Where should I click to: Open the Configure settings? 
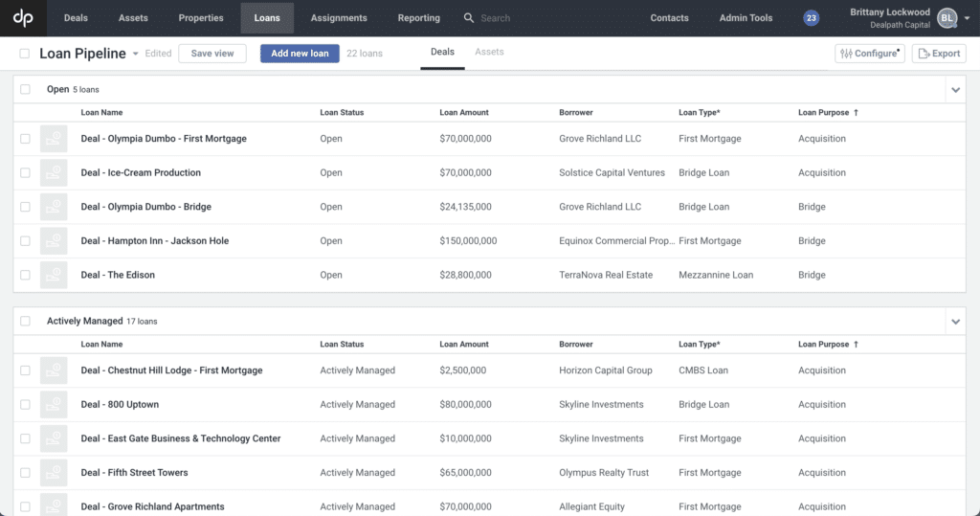(x=870, y=54)
